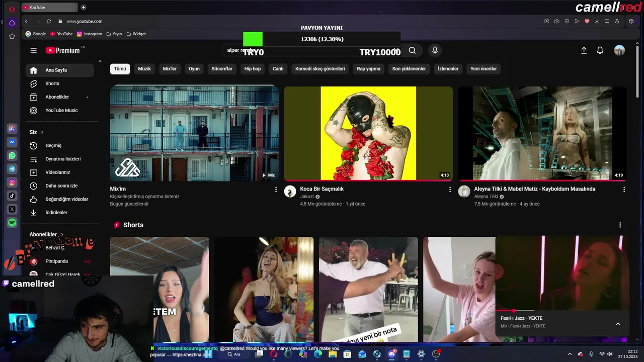Open Shorts from the sidebar
Image resolution: width=644 pixels, height=362 pixels.
[x=60, y=83]
